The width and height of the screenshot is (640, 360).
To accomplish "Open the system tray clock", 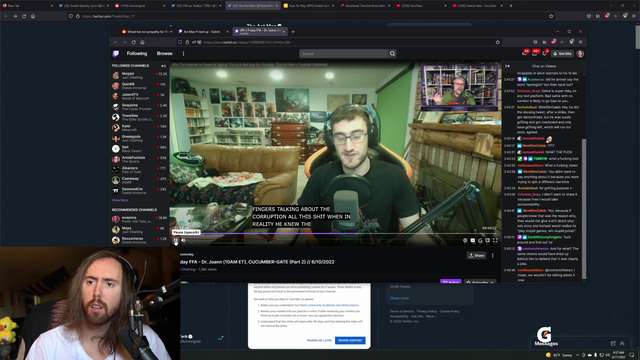I will pyautogui.click(x=619, y=355).
